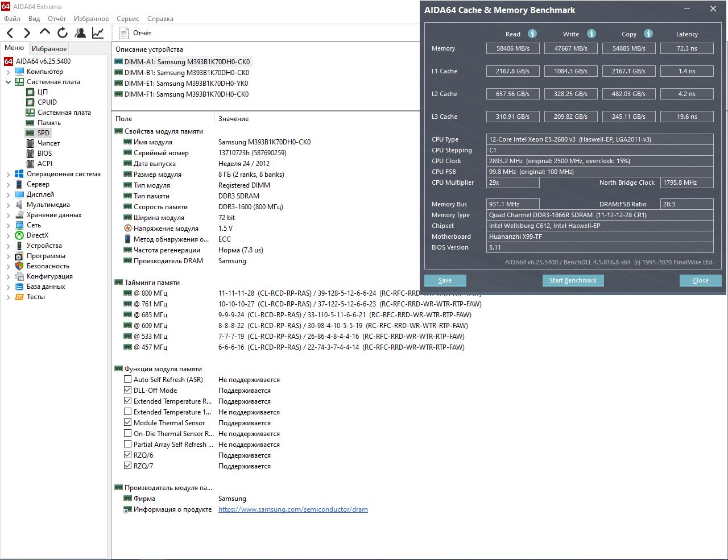Image resolution: width=728 pixels, height=560 pixels.
Task: Select the ЦП processor icon in tree
Action: (30, 92)
